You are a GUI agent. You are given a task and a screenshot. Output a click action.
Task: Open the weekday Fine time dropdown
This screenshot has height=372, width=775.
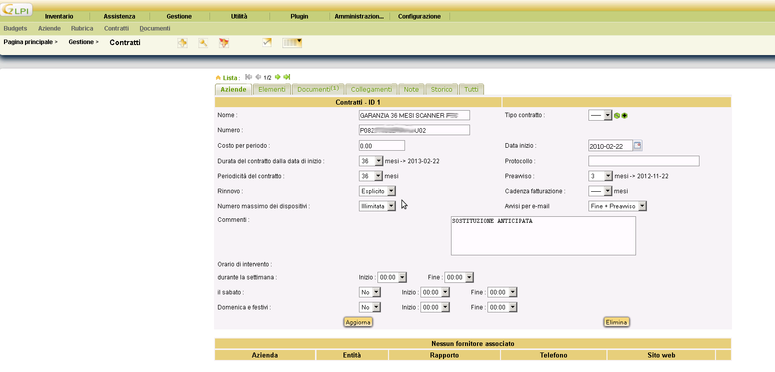[459, 278]
